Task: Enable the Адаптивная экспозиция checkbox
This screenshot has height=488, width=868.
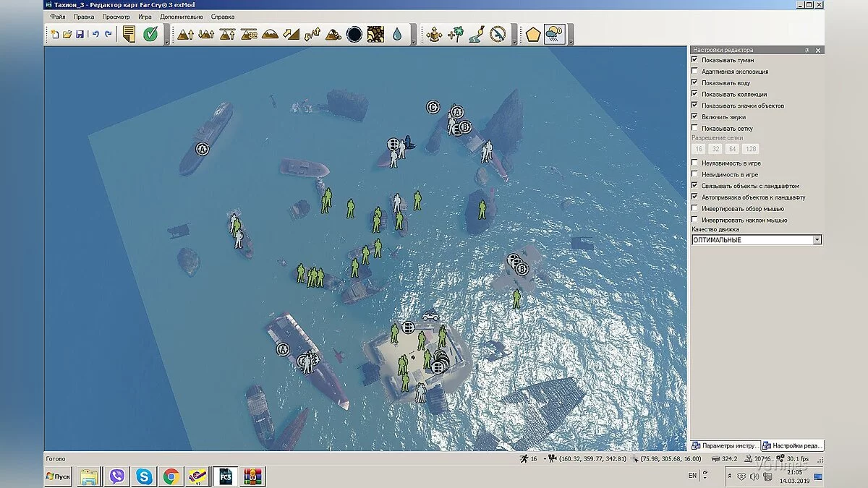Action: [695, 72]
